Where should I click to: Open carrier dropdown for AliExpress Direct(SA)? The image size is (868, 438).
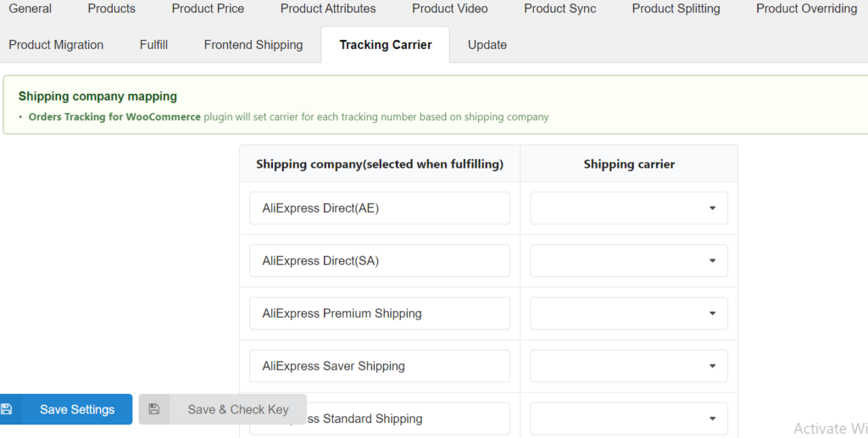click(629, 260)
